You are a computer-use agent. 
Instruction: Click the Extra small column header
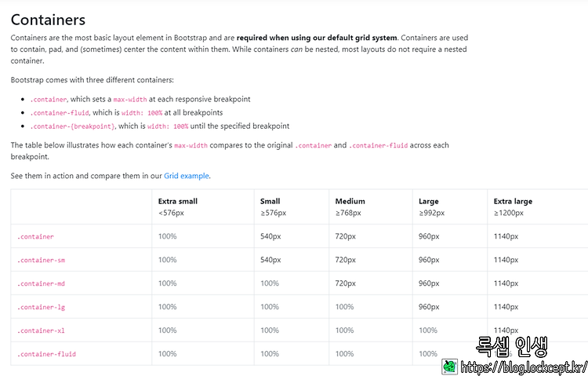178,201
